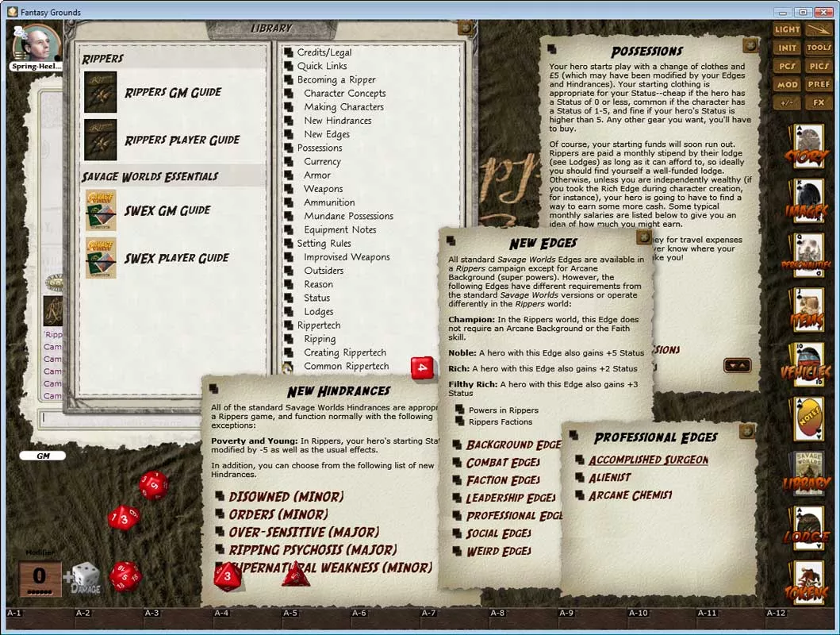Open Ripping Psychosis (Major) hindrance
Screen dimensions: 840x635
pyautogui.click(x=313, y=550)
